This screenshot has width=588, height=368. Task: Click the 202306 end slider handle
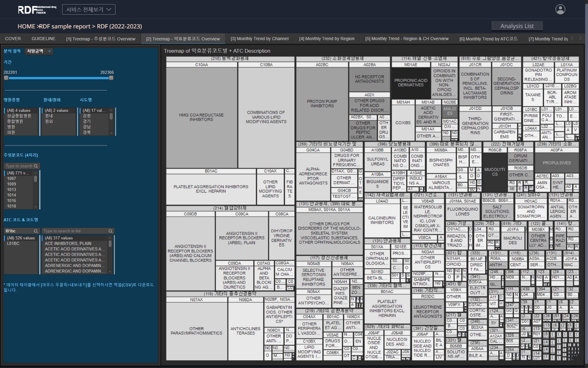click(x=111, y=78)
